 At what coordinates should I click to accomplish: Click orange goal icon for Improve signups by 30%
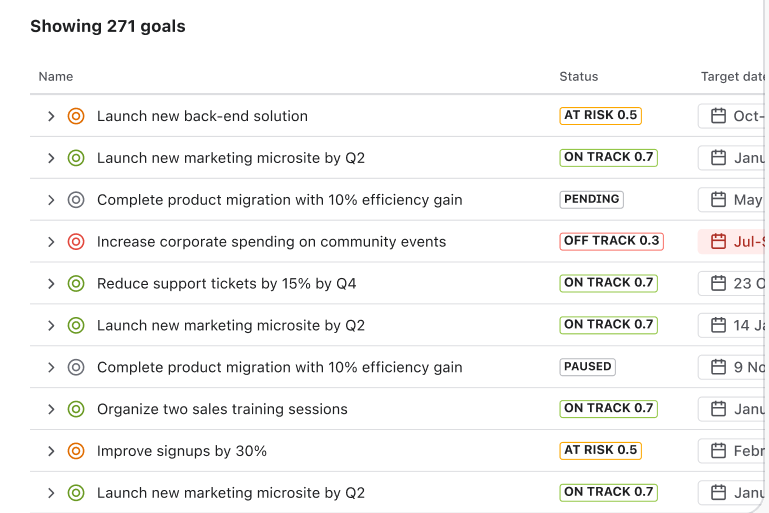76,451
